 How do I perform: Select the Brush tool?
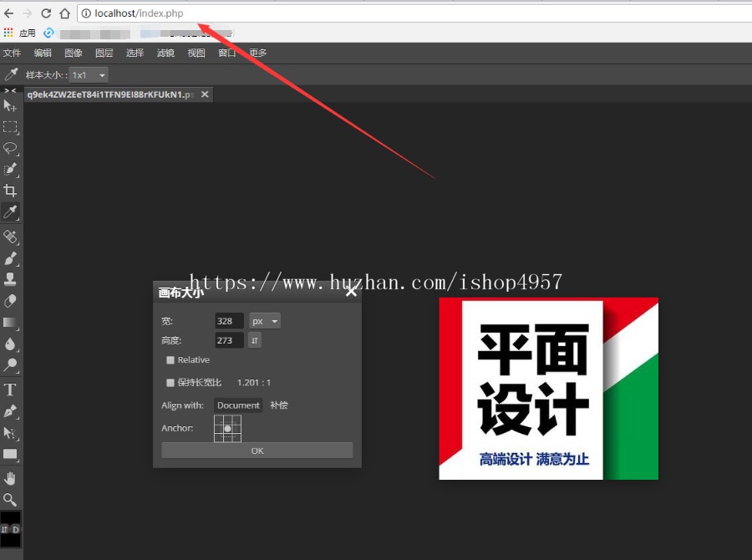click(x=10, y=257)
